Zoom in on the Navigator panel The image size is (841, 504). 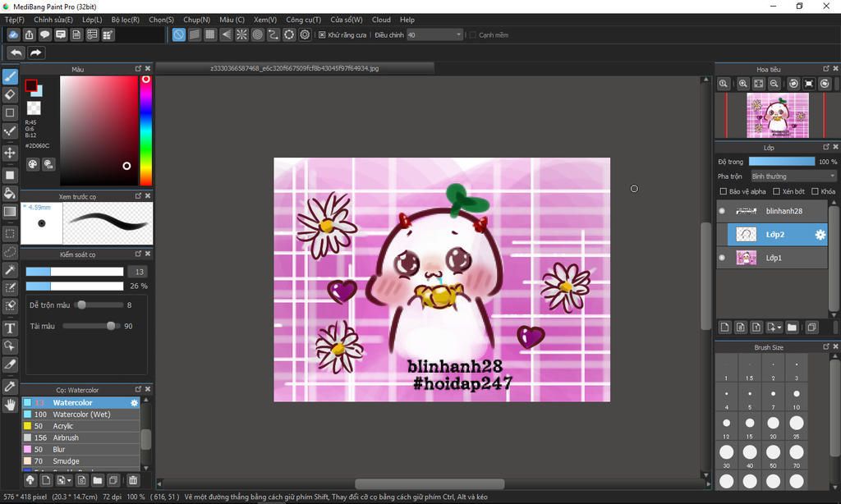coord(742,84)
